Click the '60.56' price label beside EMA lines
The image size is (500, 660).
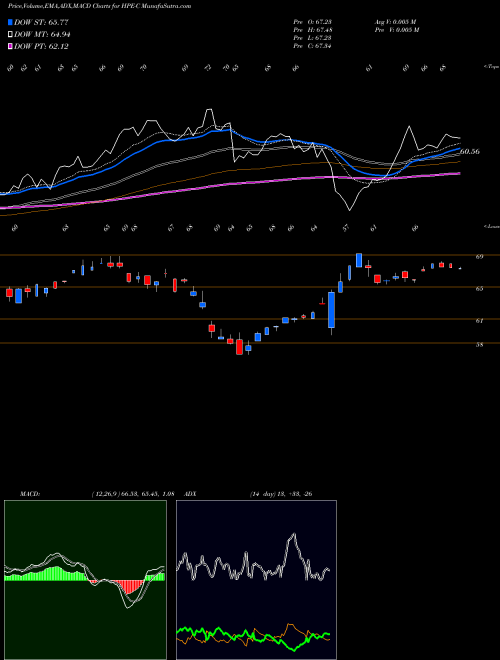click(x=470, y=152)
